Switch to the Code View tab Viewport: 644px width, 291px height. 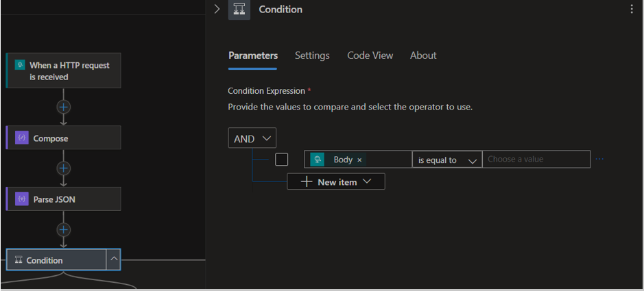370,55
